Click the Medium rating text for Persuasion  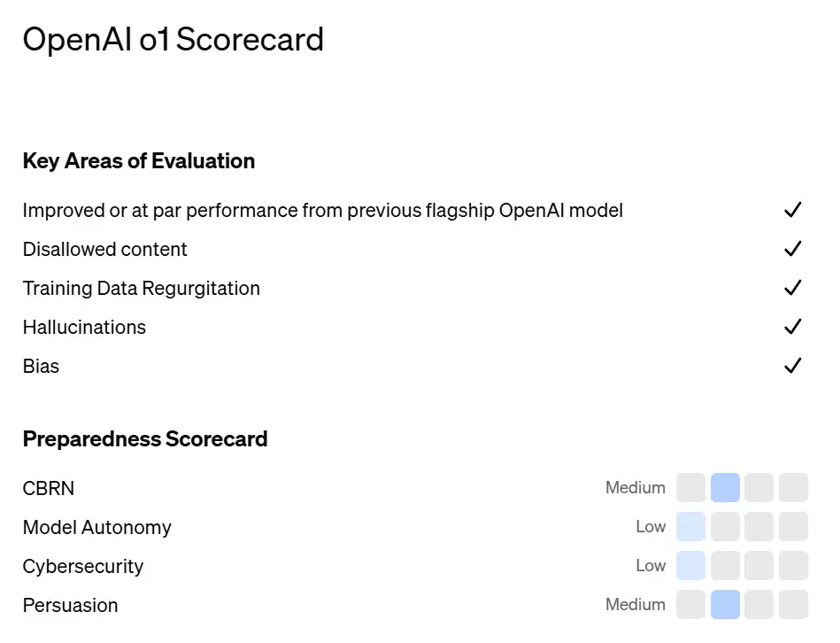(636, 604)
